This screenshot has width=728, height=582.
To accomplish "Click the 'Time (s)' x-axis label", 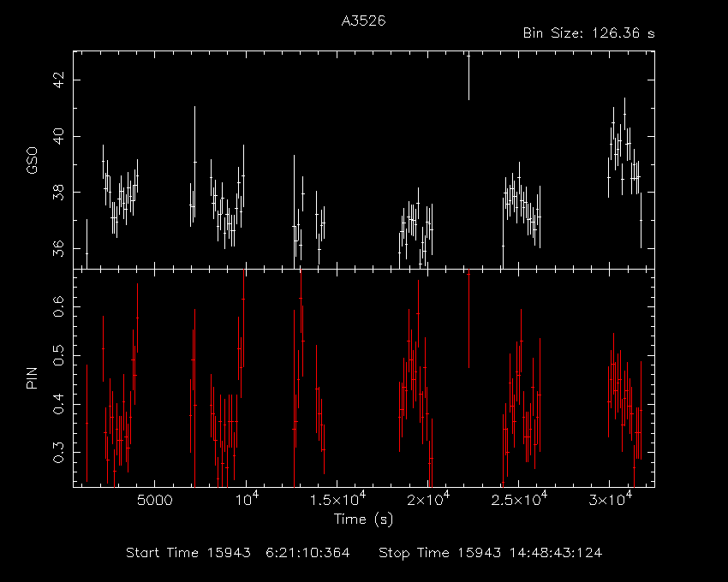I will 363,519.
